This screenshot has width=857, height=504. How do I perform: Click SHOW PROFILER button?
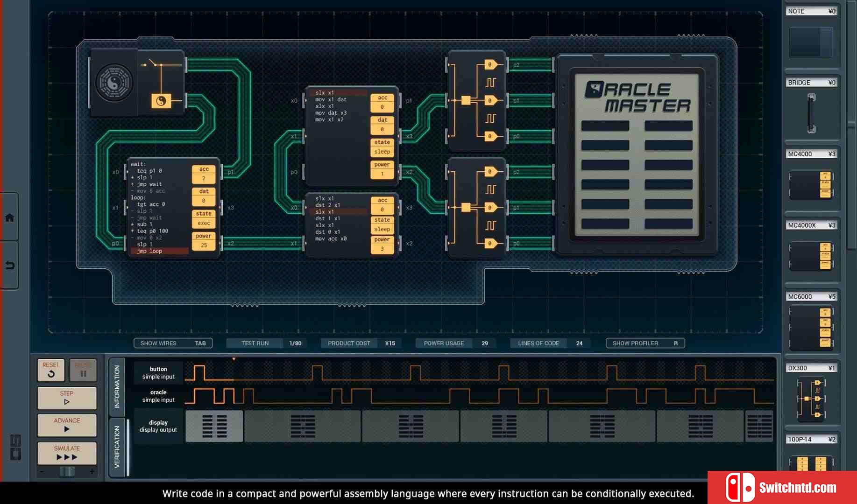645,343
